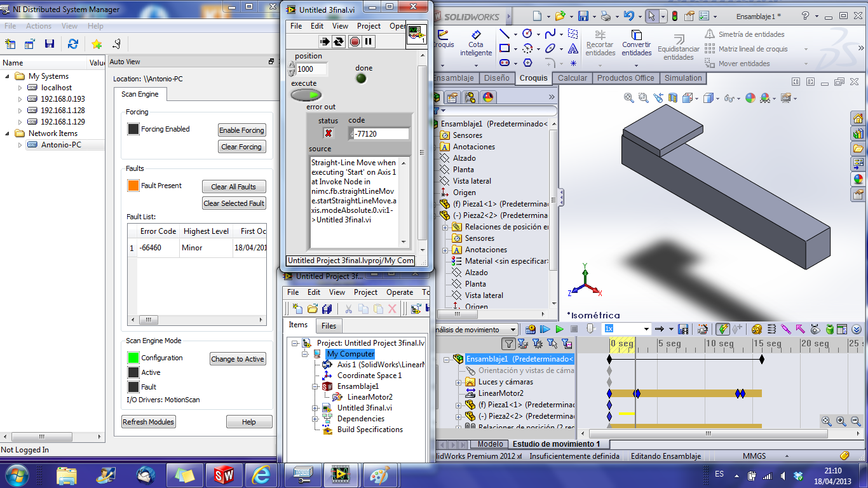The width and height of the screenshot is (868, 488).
Task: Click Play from Start in motion study
Action: (545, 329)
